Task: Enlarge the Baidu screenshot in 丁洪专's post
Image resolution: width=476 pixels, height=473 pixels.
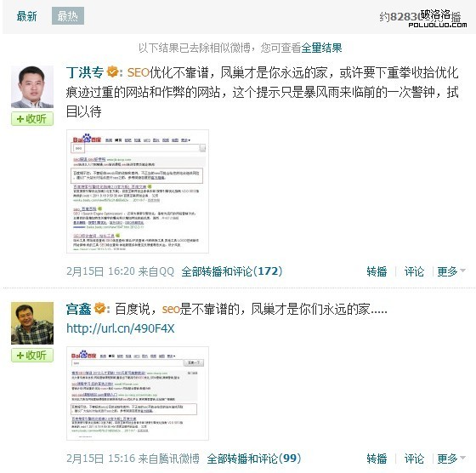Action: pos(138,191)
